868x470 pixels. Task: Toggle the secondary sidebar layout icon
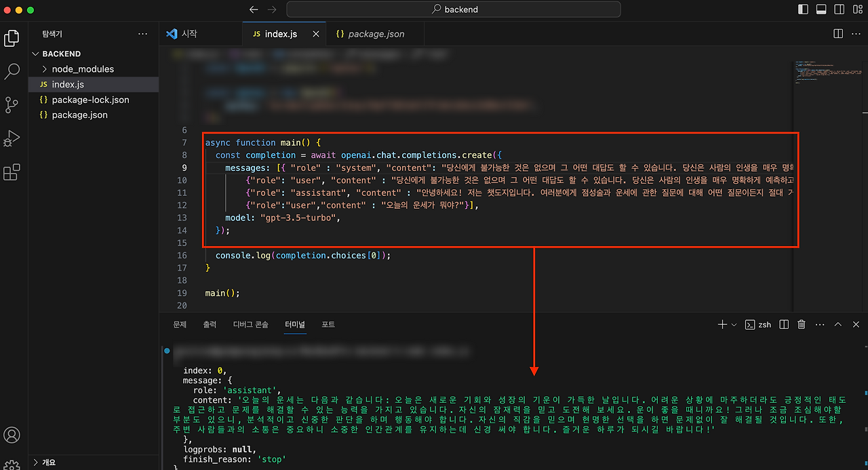click(840, 9)
